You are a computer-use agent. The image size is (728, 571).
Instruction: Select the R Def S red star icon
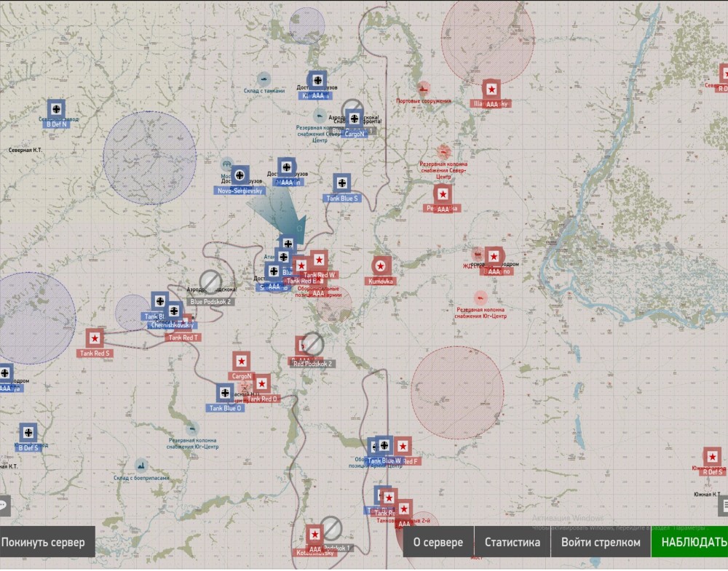click(712, 457)
